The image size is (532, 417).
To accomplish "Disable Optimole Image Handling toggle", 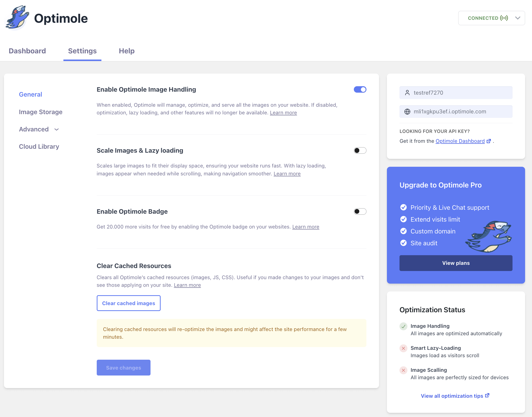I will 360,89.
